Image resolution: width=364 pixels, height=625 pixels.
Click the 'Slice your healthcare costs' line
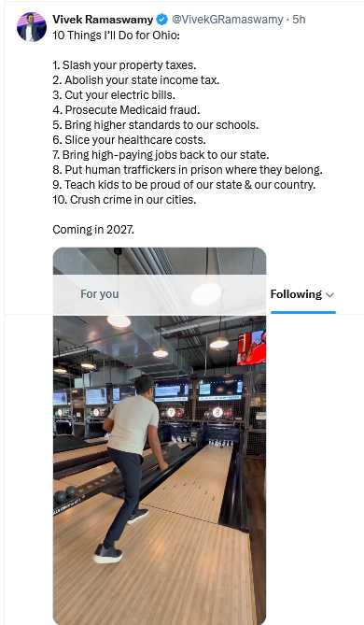tap(129, 140)
